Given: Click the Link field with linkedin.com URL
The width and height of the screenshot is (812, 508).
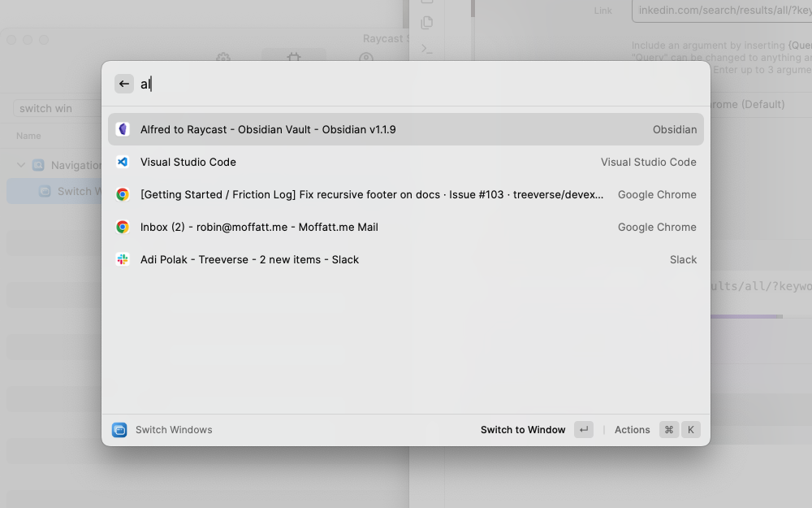Looking at the screenshot, I should coord(721,11).
